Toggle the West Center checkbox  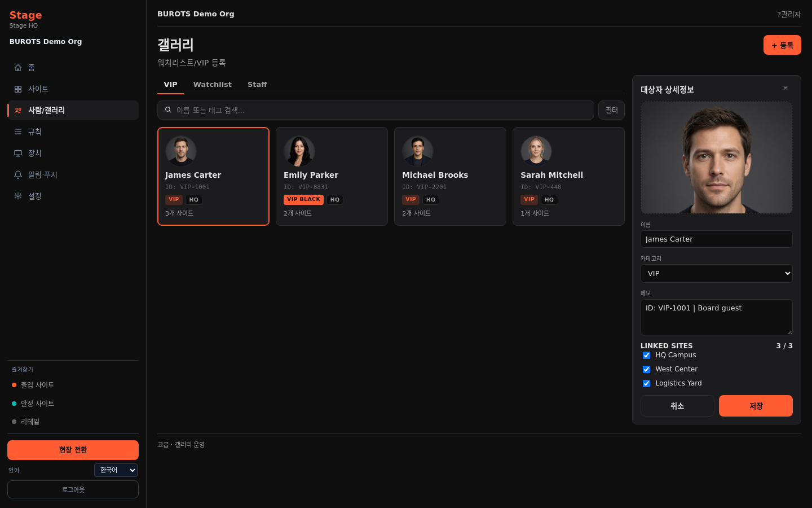coord(646,369)
